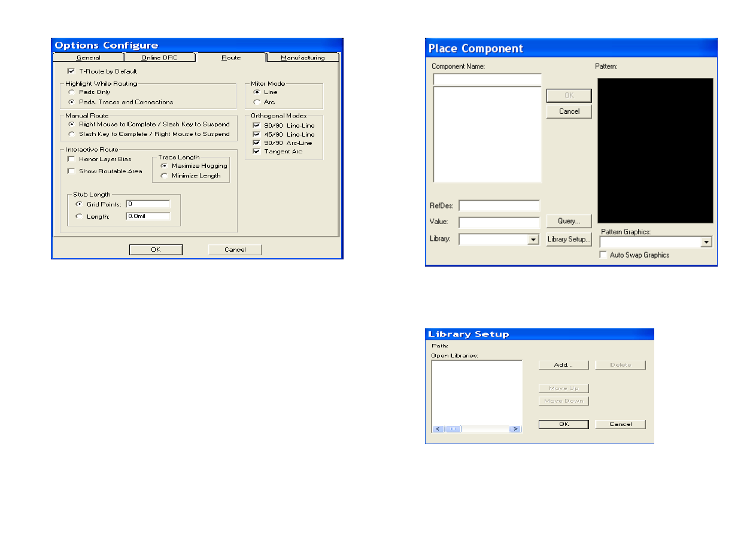Viewport: 756px width, 535px height.
Task: Switch to the General tab
Action: (89, 58)
